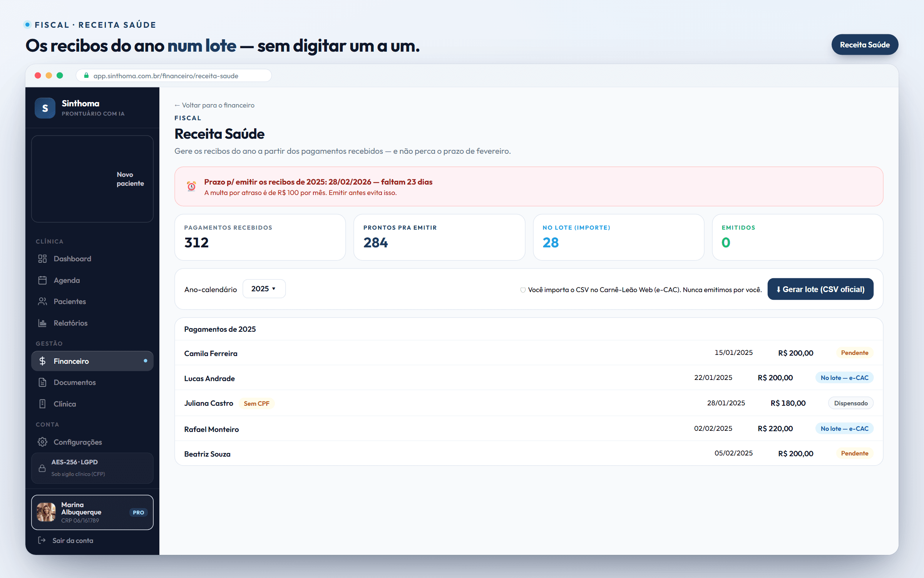
Task: Click the red window close dot
Action: (38, 76)
